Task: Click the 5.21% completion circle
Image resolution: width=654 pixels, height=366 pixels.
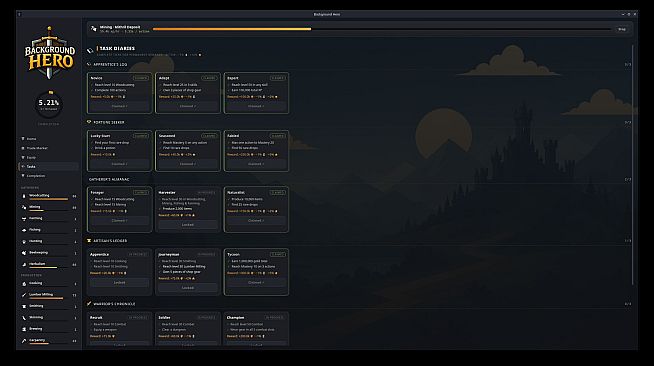Action: click(x=49, y=104)
